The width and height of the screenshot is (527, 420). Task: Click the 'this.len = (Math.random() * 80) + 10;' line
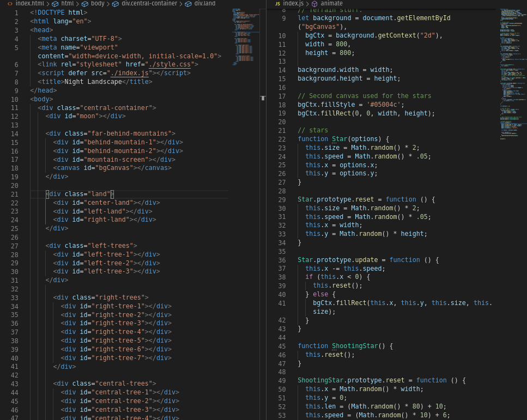[x=375, y=406]
